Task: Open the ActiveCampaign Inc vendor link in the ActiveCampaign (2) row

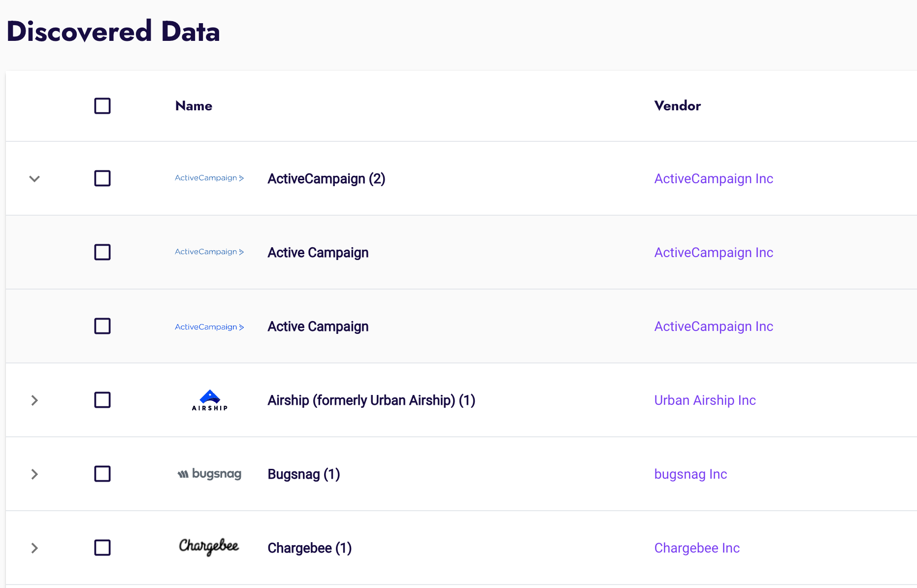Action: pos(714,179)
